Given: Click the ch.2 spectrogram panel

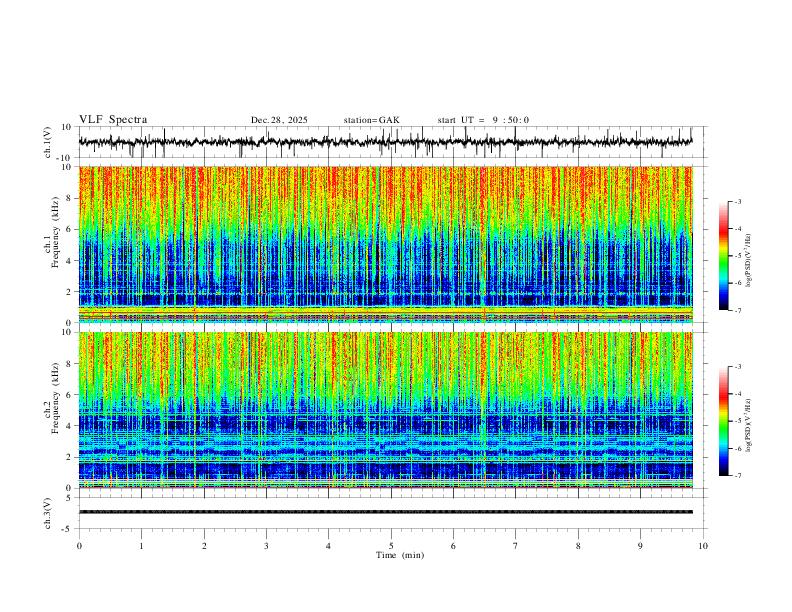Looking at the screenshot, I should [x=385, y=410].
